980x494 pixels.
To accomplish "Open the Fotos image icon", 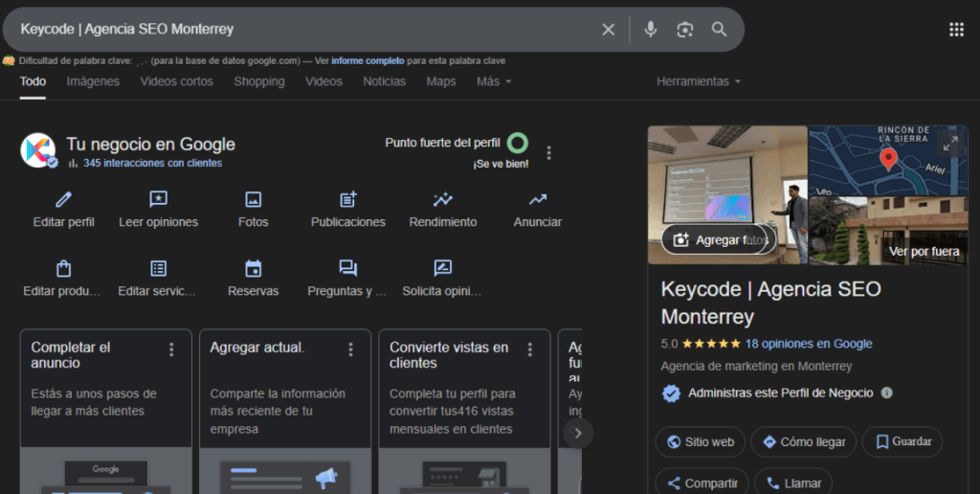I will click(254, 199).
